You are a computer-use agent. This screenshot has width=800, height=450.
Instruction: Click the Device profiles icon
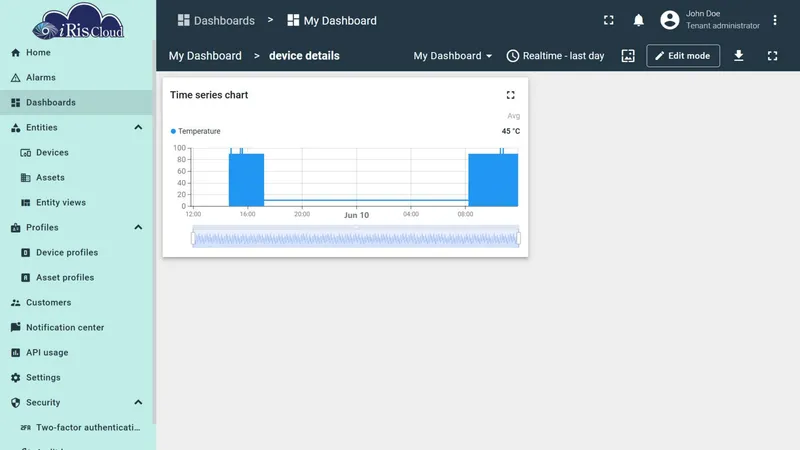pos(26,253)
